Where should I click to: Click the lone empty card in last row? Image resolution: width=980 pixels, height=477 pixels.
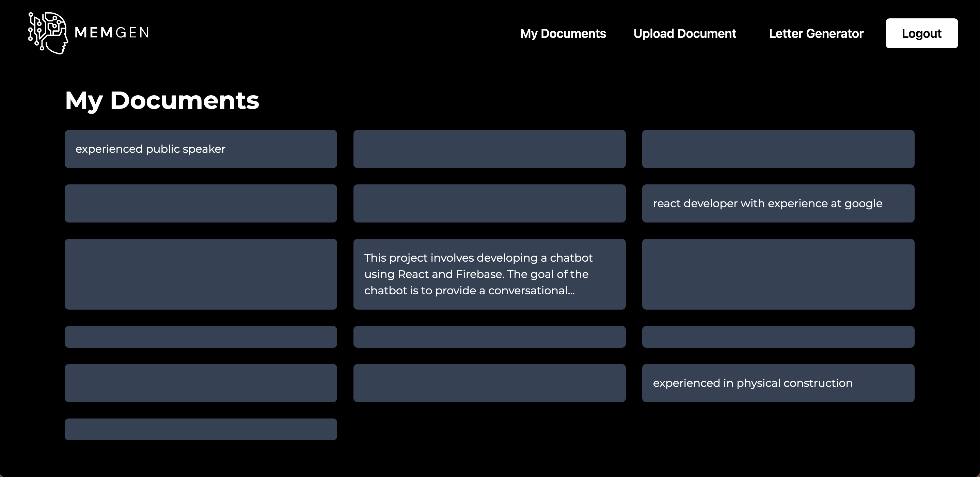click(201, 429)
